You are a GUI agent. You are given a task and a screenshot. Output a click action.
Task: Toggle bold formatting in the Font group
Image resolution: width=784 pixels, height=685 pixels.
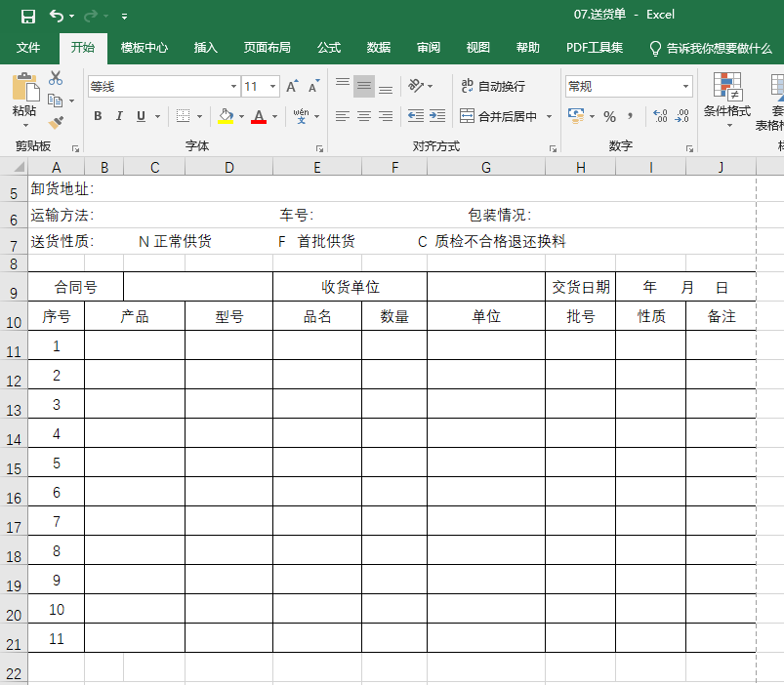(97, 115)
